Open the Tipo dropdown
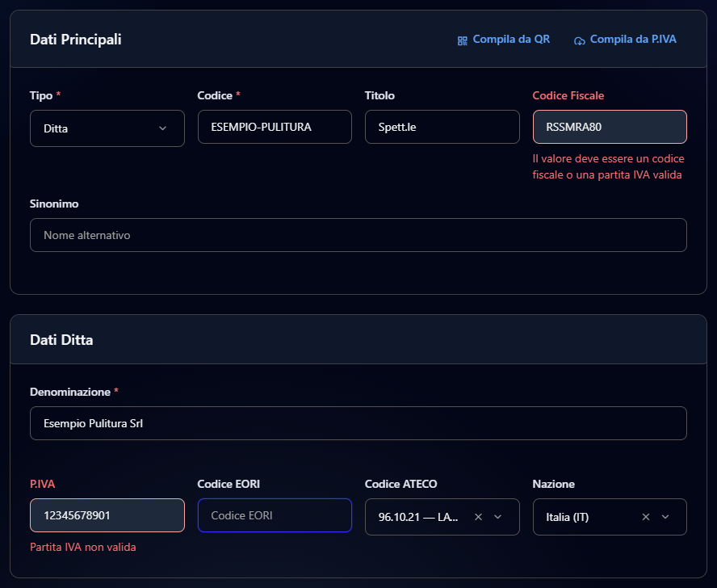 [107, 128]
